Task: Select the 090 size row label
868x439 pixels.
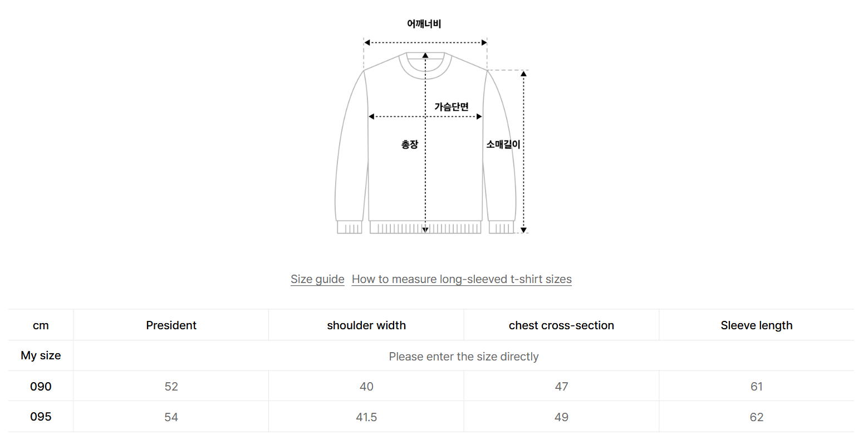Action: pyautogui.click(x=41, y=387)
